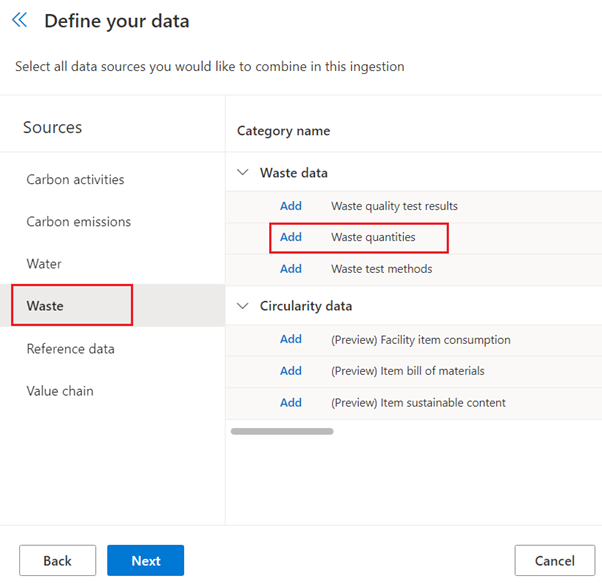This screenshot has height=587, width=602.
Task: Proceed with the Next button
Action: coord(145,561)
